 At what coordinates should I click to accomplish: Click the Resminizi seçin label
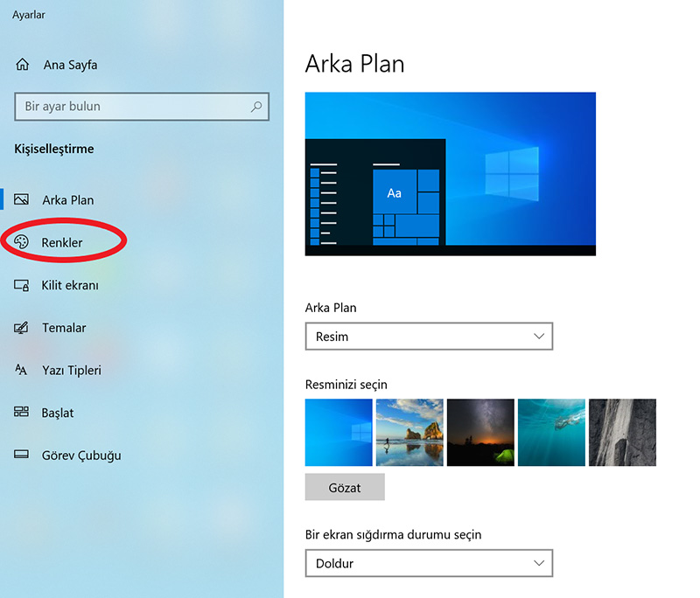(x=346, y=385)
